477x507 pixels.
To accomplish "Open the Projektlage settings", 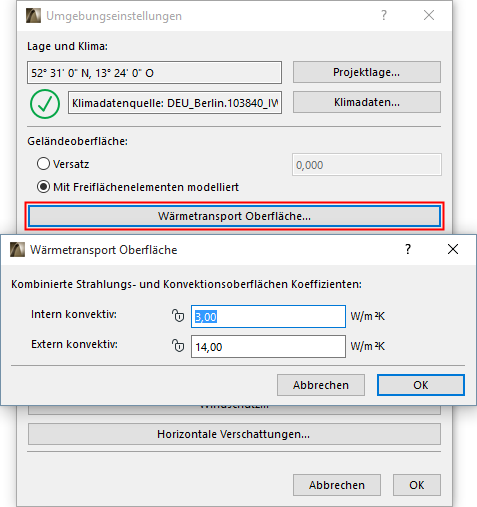I will pyautogui.click(x=367, y=72).
